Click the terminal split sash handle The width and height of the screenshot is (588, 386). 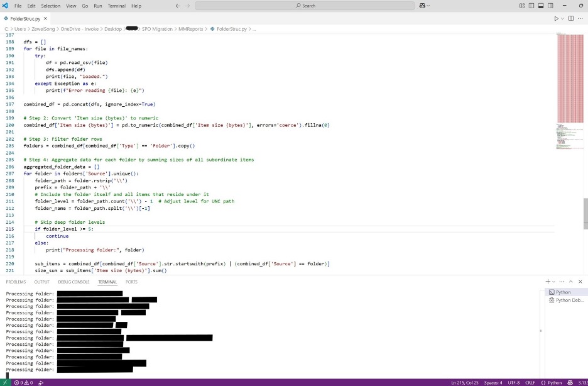tap(541, 331)
